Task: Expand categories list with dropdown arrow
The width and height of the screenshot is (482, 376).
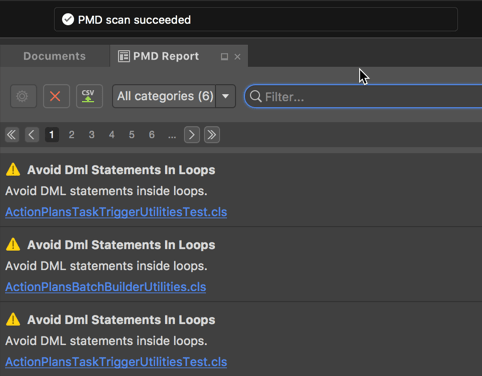Action: [x=226, y=96]
